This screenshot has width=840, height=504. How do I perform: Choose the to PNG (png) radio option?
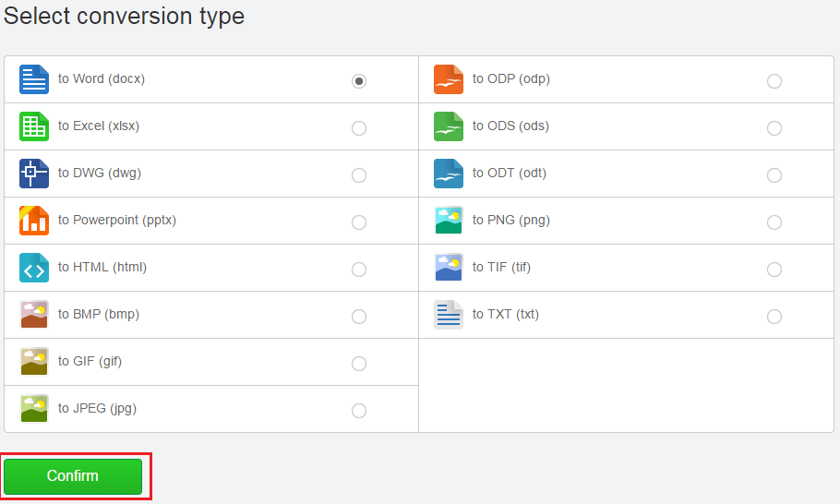tap(774, 222)
